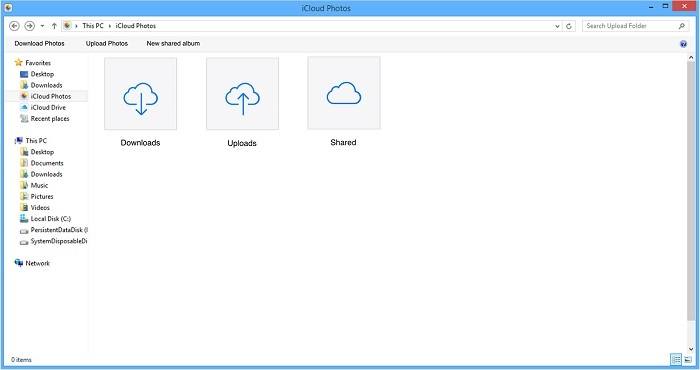Click iCloud Photos in the address bar
700x370 pixels.
pyautogui.click(x=136, y=26)
